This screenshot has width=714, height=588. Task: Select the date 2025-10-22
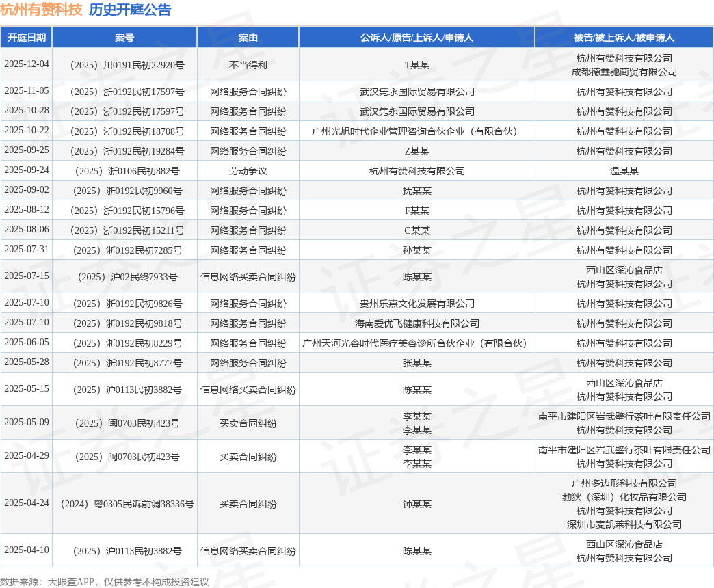(x=27, y=130)
